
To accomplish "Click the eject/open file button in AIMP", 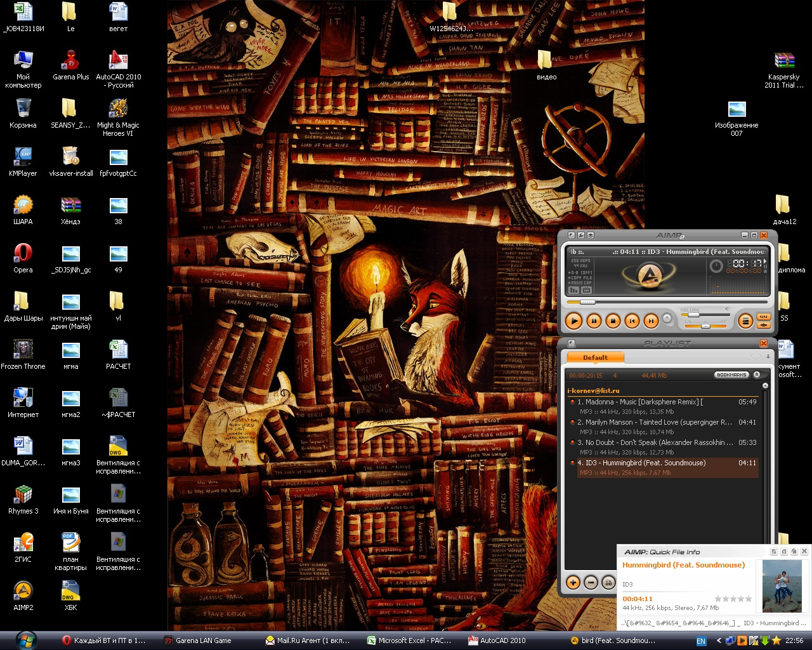I will pyautogui.click(x=667, y=319).
